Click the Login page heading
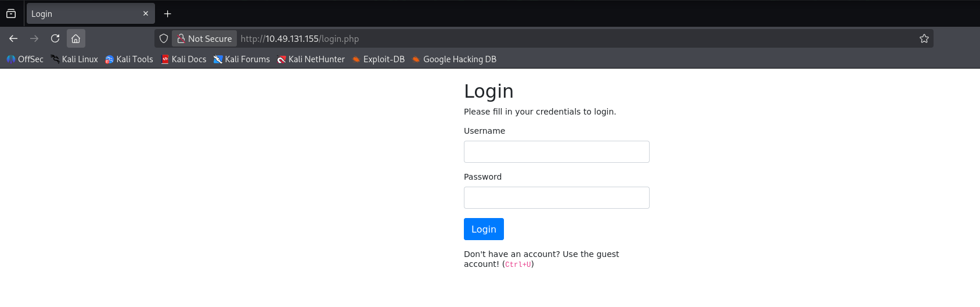 [x=489, y=91]
